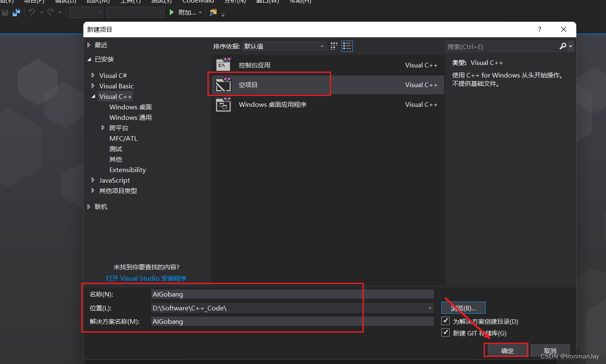
Task: Expand the 其他项目类型 node
Action: [x=93, y=191]
